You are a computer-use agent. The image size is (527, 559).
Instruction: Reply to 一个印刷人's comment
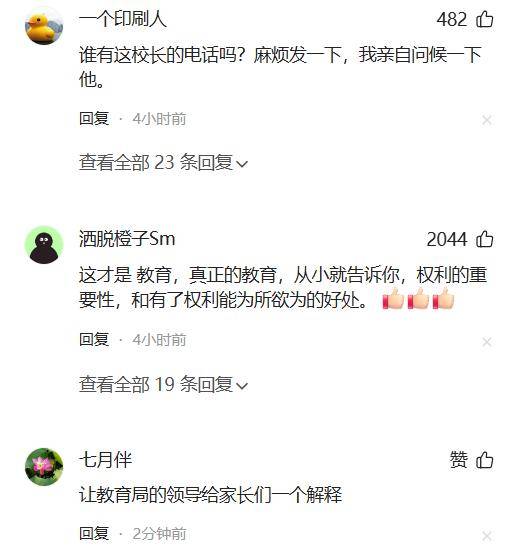coord(94,119)
